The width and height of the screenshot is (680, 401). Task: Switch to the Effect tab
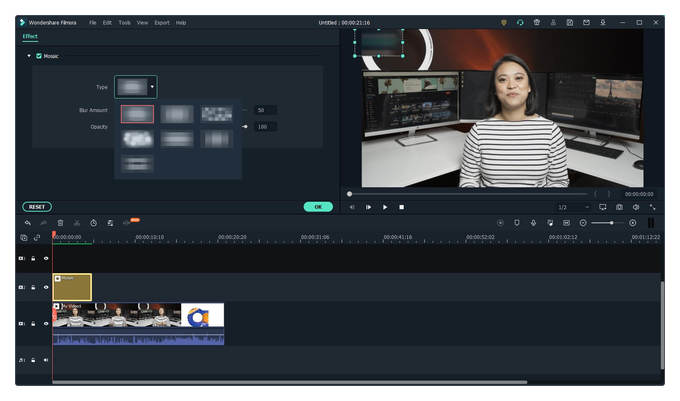click(30, 36)
